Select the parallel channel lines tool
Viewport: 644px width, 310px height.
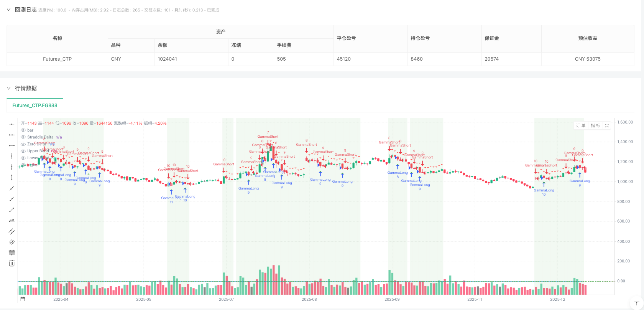coord(12,231)
